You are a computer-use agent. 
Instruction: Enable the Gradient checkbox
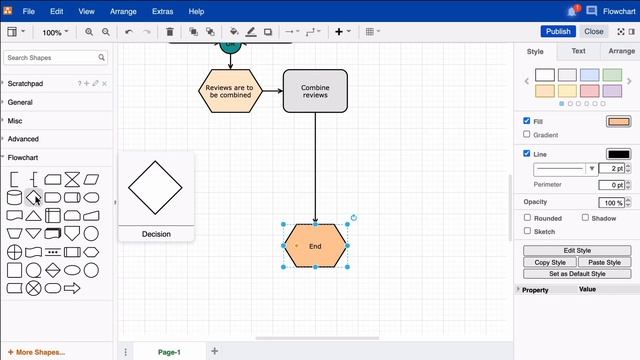527,134
